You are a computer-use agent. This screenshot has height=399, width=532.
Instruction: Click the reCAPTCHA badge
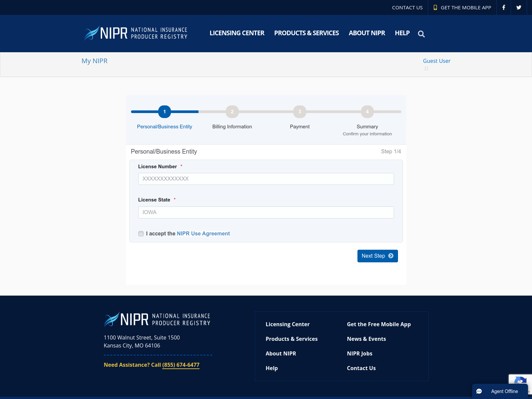520,379
